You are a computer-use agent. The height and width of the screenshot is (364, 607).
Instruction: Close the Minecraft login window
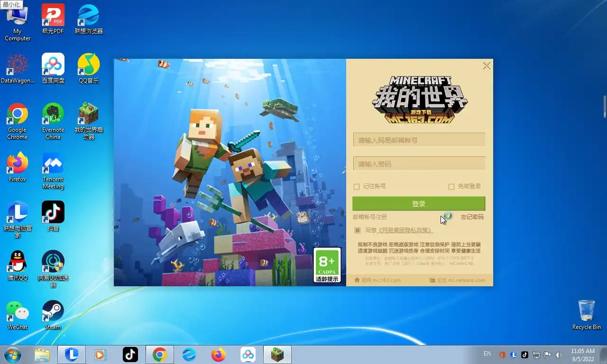(487, 66)
